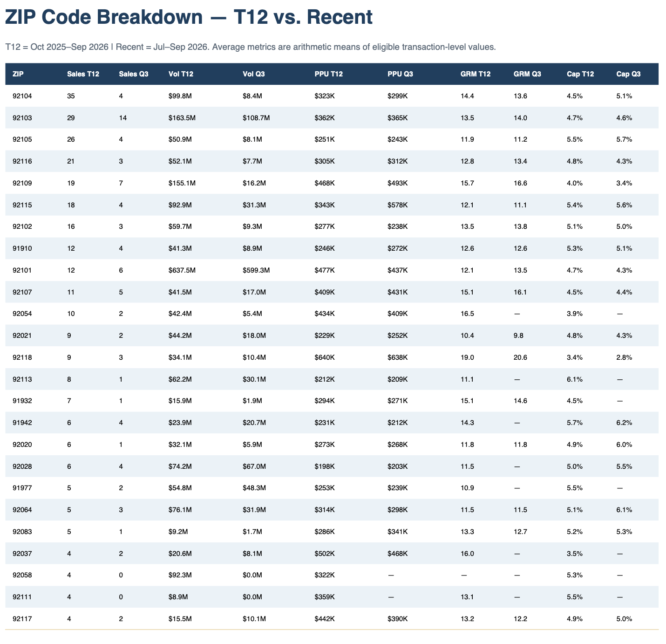The height and width of the screenshot is (644, 666).
Task: Click the "PPU Q3" column header
Action: point(400,74)
